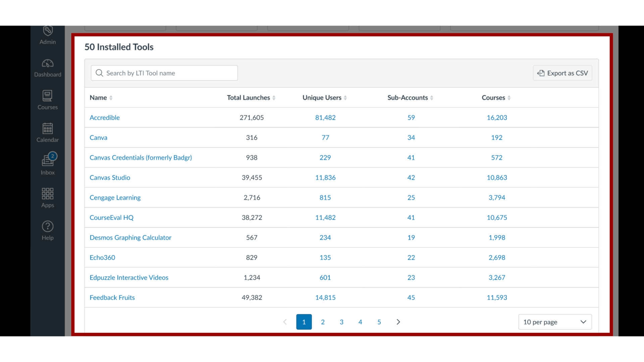The height and width of the screenshot is (362, 644).
Task: Click the Feedback Fruits tool link
Action: (x=112, y=297)
